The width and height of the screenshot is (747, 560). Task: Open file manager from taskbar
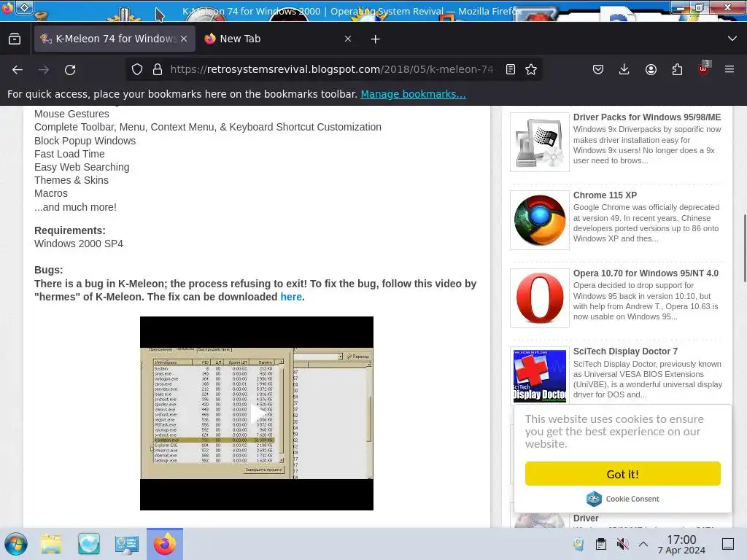coord(51,544)
